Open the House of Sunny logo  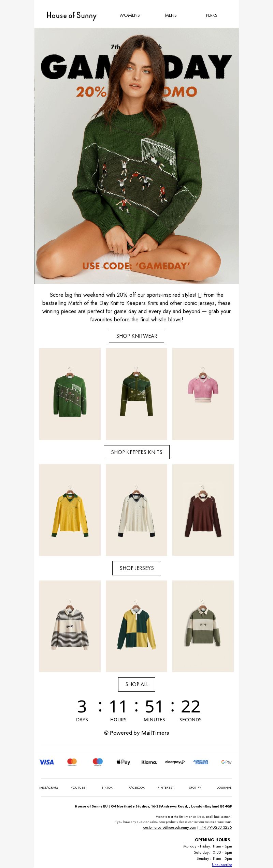click(x=72, y=15)
